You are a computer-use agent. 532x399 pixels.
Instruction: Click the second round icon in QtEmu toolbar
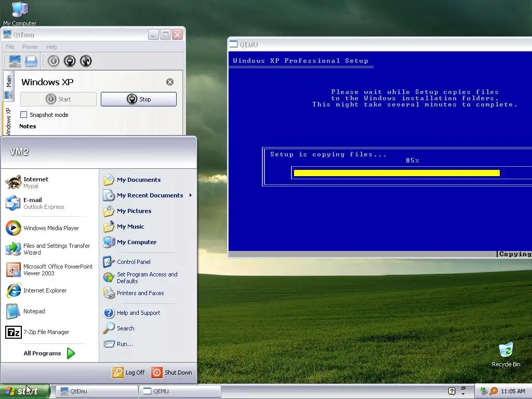click(x=70, y=61)
